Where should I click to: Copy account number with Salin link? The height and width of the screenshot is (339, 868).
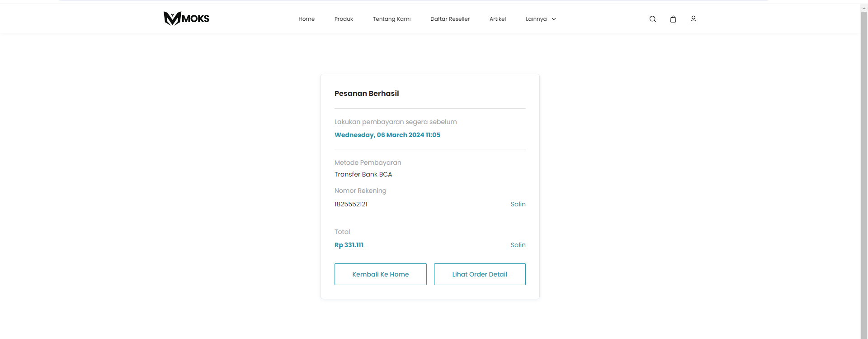click(x=518, y=204)
